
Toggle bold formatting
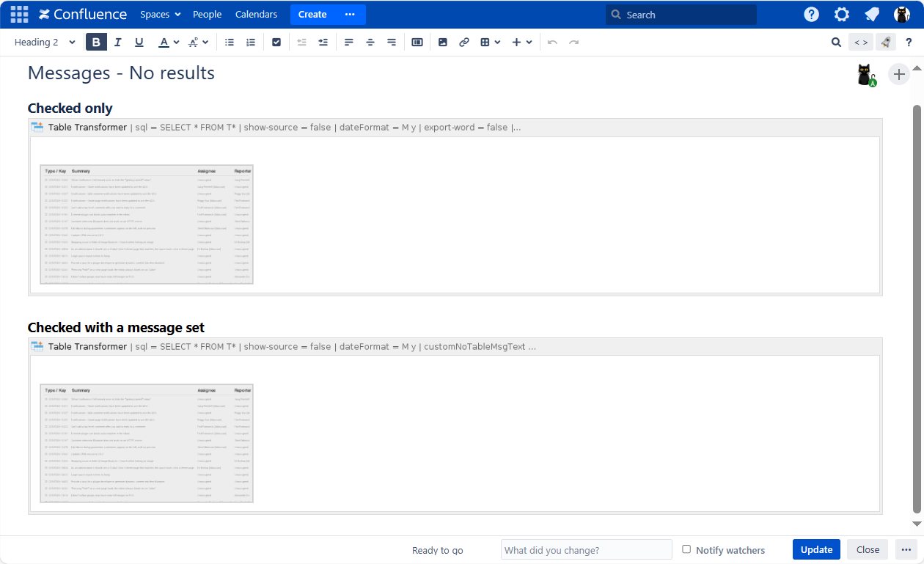96,43
